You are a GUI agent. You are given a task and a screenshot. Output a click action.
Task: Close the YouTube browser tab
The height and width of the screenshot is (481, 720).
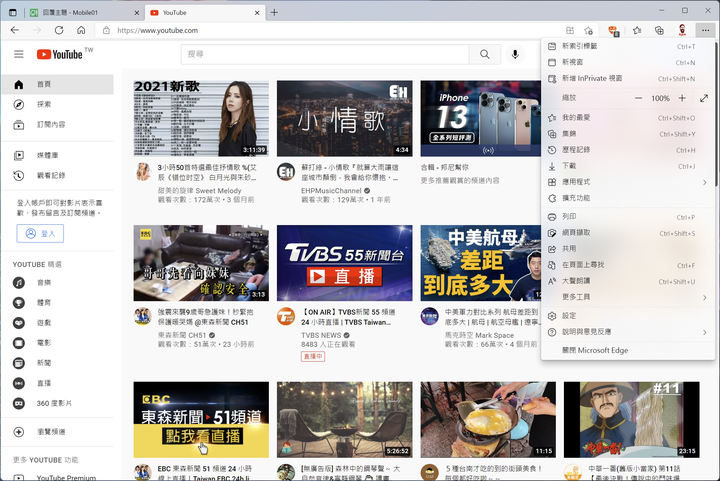click(257, 13)
